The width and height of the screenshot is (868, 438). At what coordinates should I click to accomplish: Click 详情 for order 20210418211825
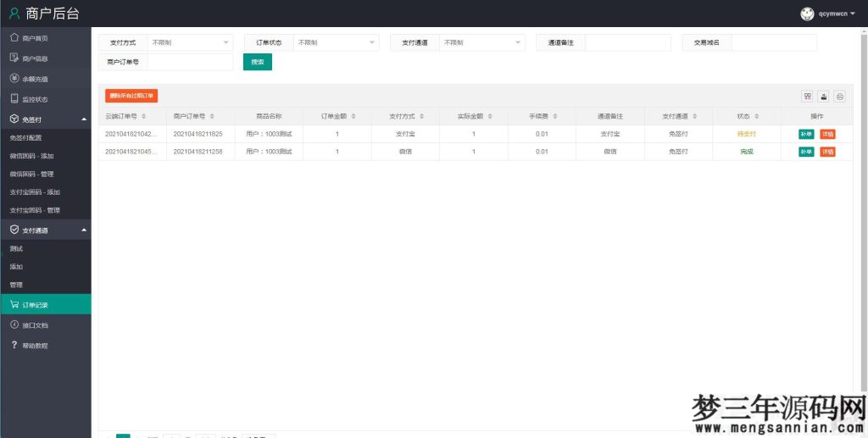tap(827, 134)
